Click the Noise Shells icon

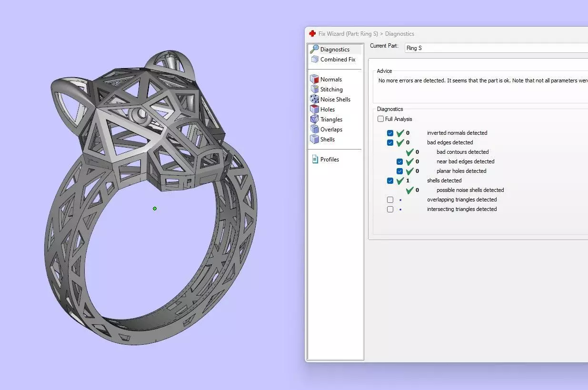click(x=314, y=99)
